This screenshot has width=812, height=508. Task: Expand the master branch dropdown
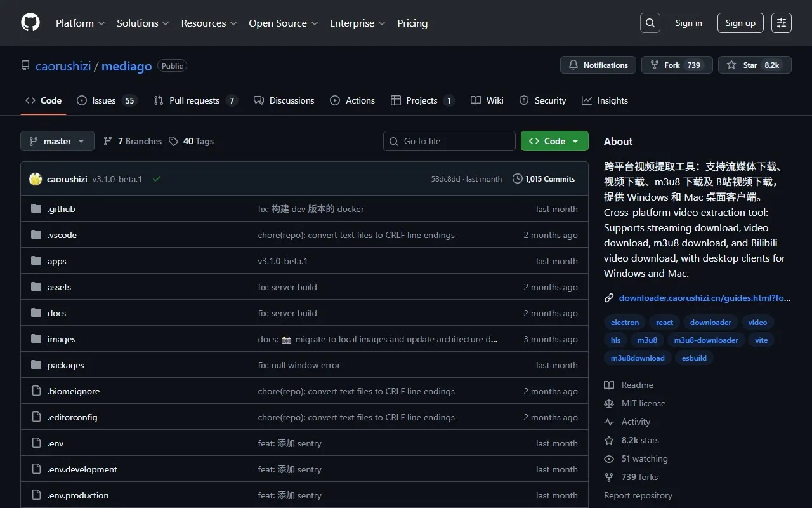pyautogui.click(x=57, y=141)
